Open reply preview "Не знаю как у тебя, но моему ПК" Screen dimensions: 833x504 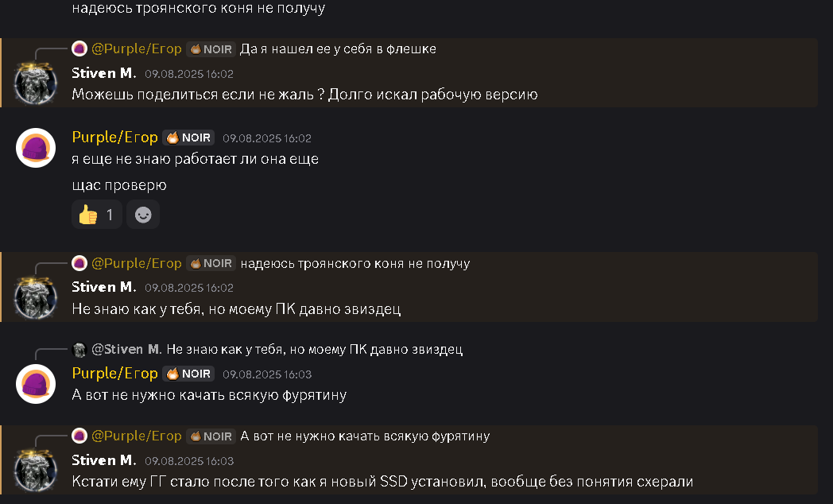coord(314,350)
